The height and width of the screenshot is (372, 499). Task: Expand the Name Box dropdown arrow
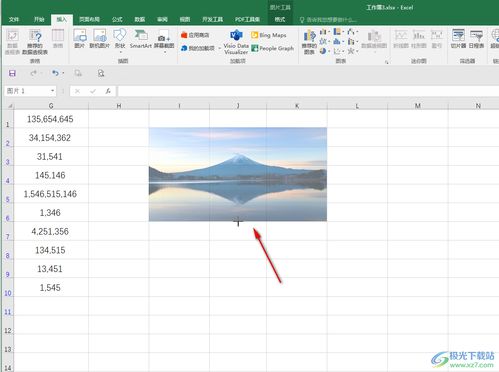coord(52,91)
